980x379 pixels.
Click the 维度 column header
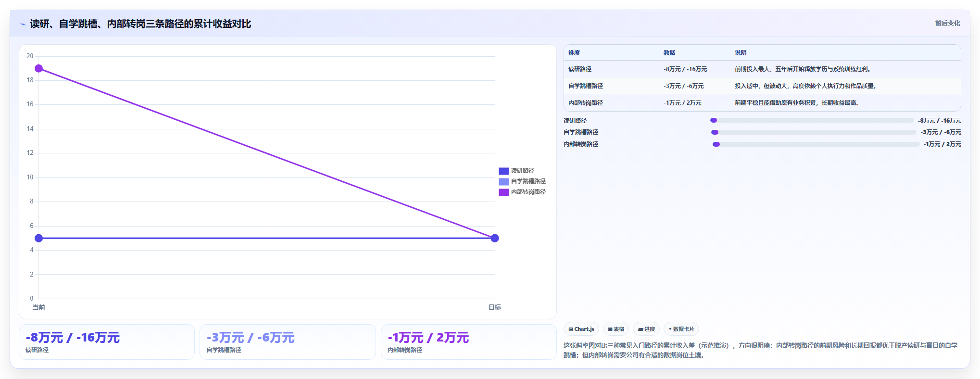[574, 53]
